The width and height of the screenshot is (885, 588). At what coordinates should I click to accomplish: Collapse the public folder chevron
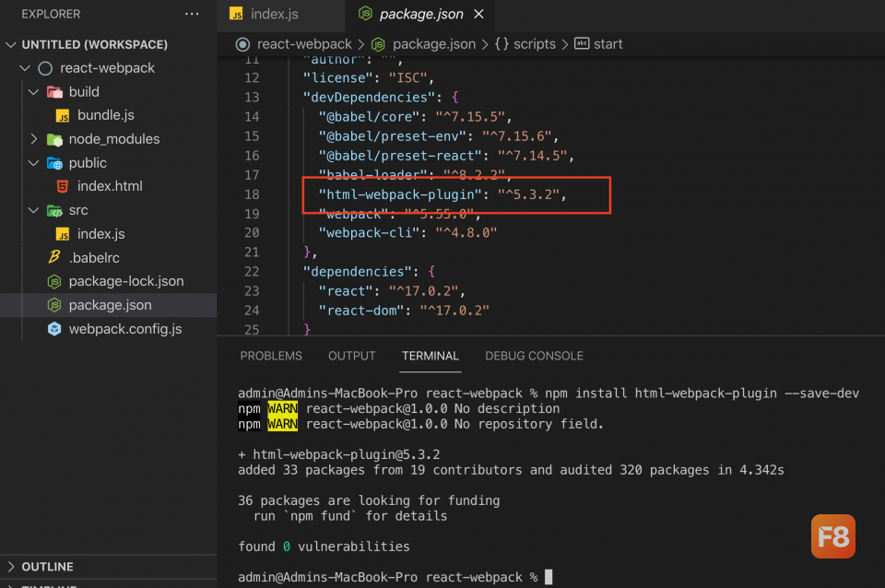34,163
